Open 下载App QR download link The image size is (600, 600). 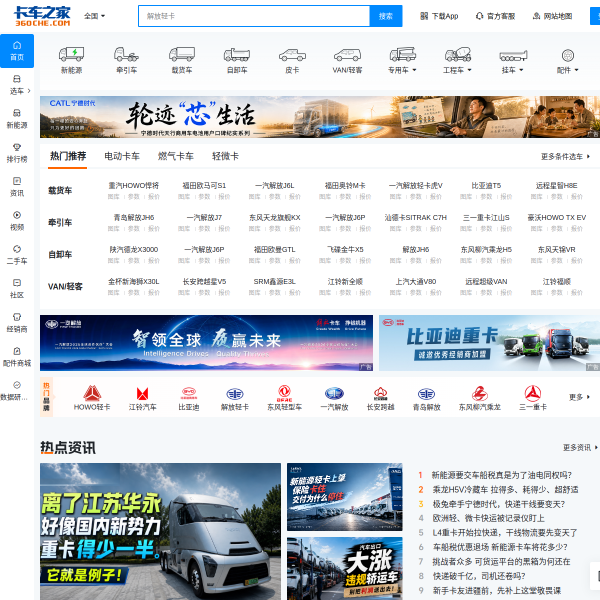point(439,16)
